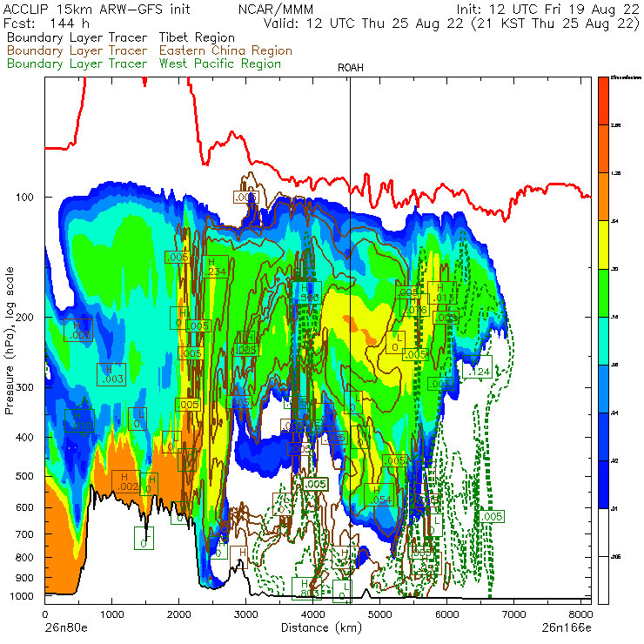Click the 1000 hPa pressure tick label
Screen dimensions: 644x644
coord(22,596)
